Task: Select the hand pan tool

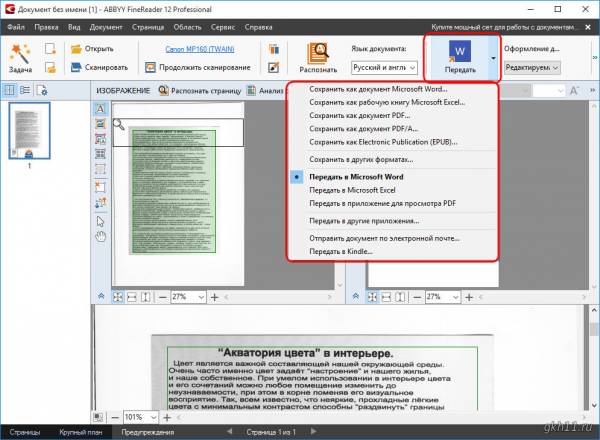Action: click(x=100, y=237)
